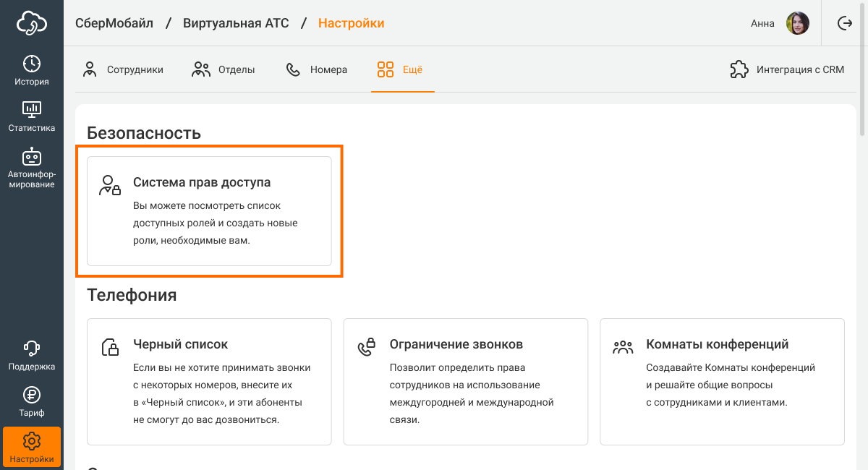Screen dimensions: 868x470
Task: Click the Виртуальная АТС breadcrumb link
Action: (x=236, y=23)
